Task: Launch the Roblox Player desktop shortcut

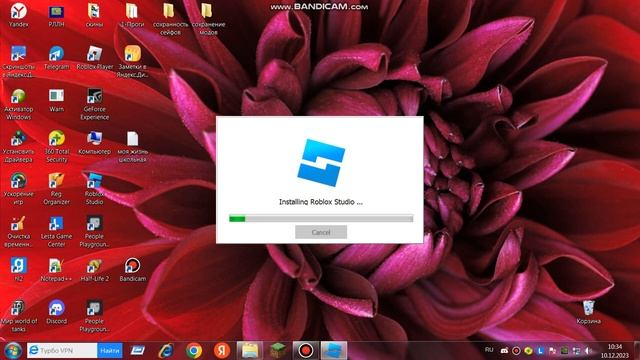Action: 94,58
